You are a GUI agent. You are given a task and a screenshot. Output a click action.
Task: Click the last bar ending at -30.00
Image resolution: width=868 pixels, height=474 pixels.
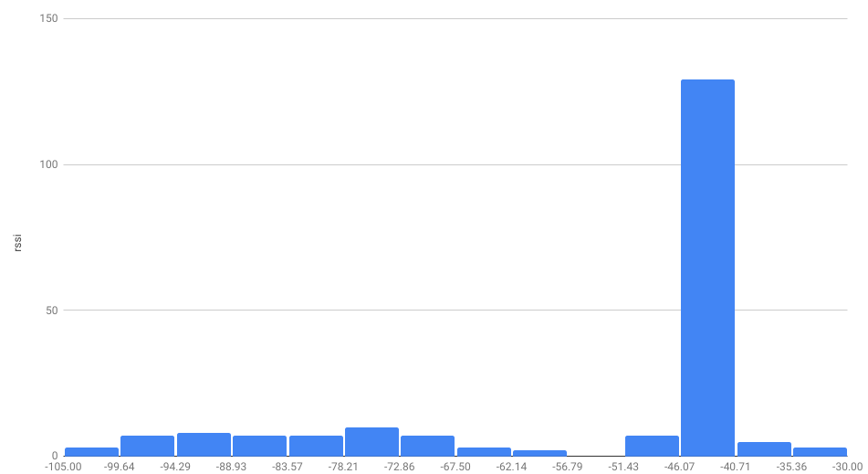pyautogui.click(x=820, y=451)
